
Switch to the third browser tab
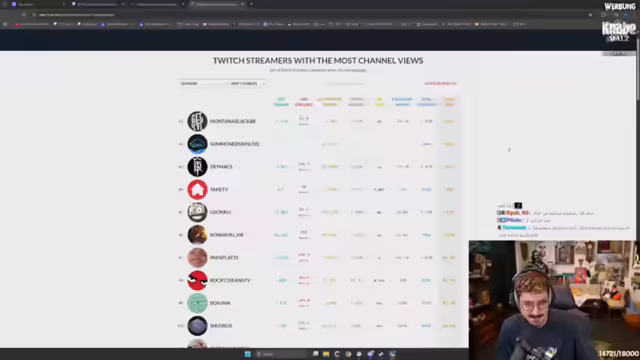[158, 4]
